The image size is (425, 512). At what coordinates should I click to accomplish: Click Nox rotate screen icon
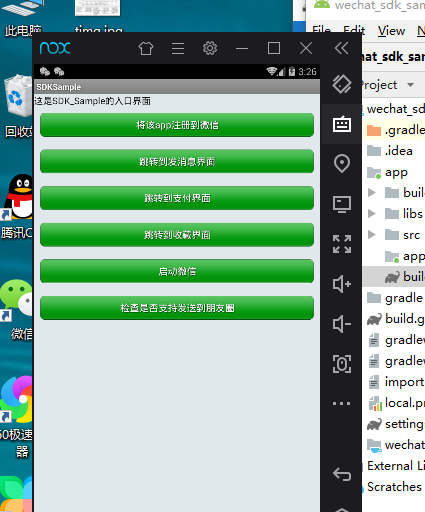[342, 84]
